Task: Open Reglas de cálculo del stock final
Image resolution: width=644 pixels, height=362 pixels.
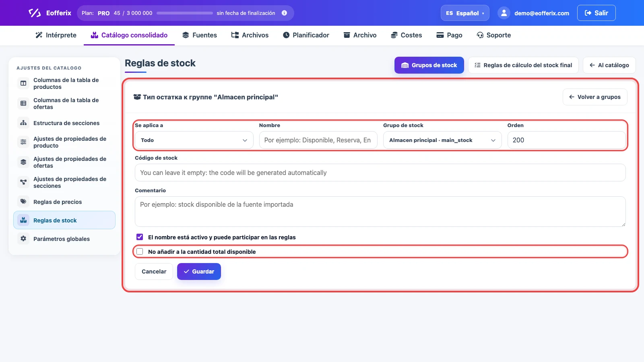Action: [523, 65]
